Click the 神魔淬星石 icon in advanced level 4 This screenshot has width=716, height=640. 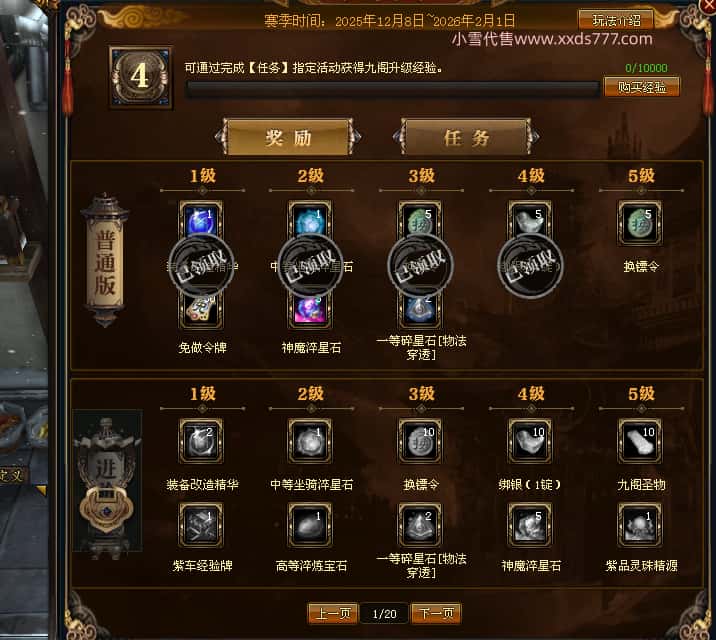point(530,525)
